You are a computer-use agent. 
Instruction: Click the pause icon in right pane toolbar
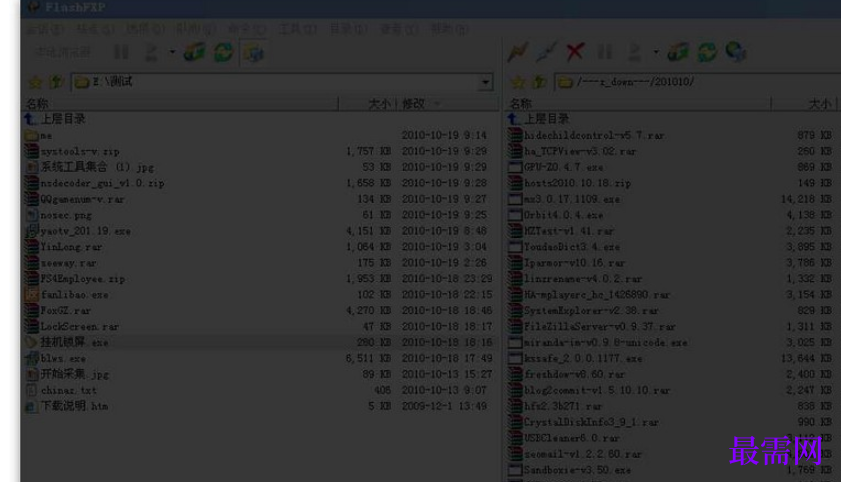pos(604,52)
